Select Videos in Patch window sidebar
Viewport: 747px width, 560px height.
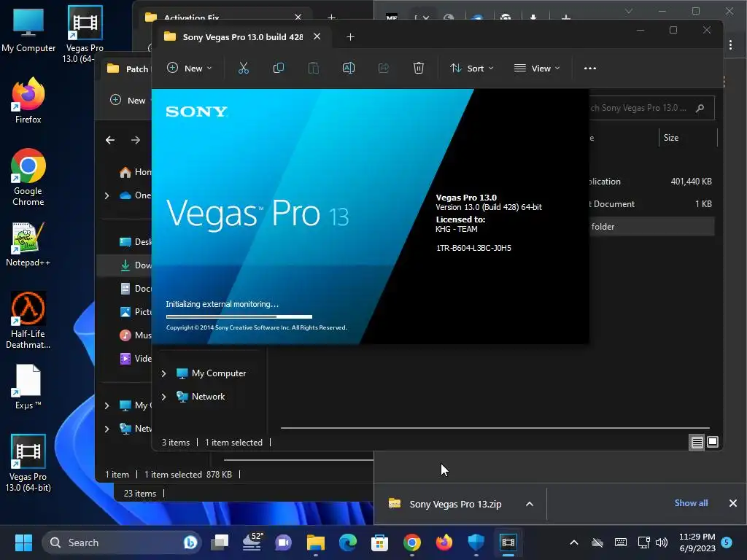[x=135, y=359]
